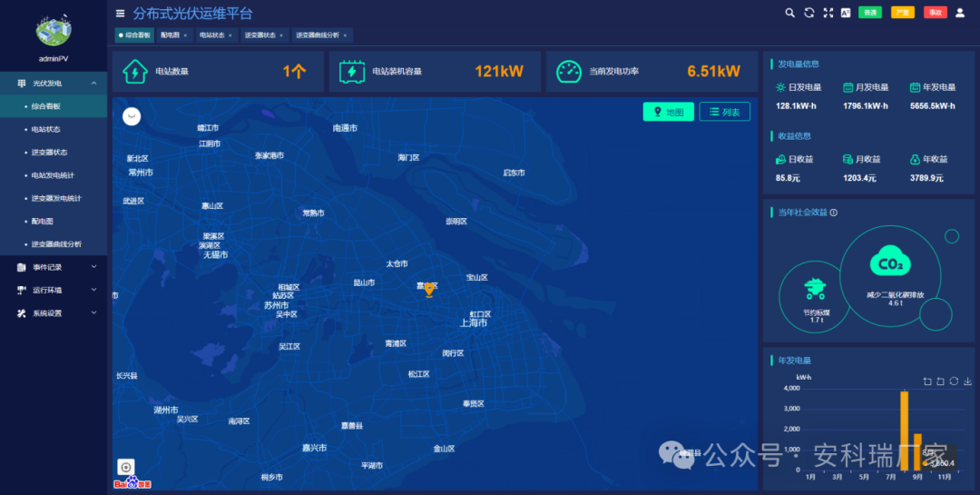The height and width of the screenshot is (495, 980).
Task: Click the chart zoom-reset tool icon
Action: 940,381
